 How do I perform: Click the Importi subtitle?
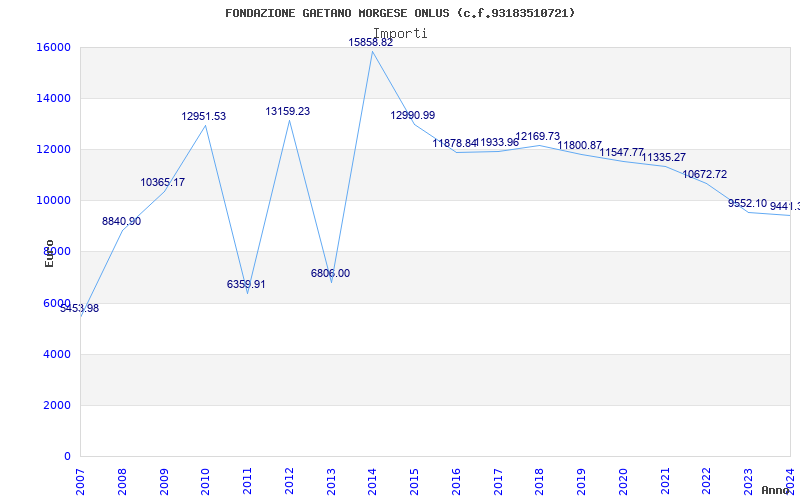[401, 34]
